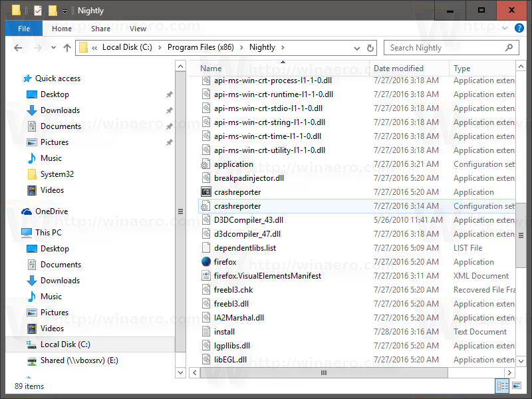
Task: Select d3dcompiler_47.dll file
Action: 247,234
